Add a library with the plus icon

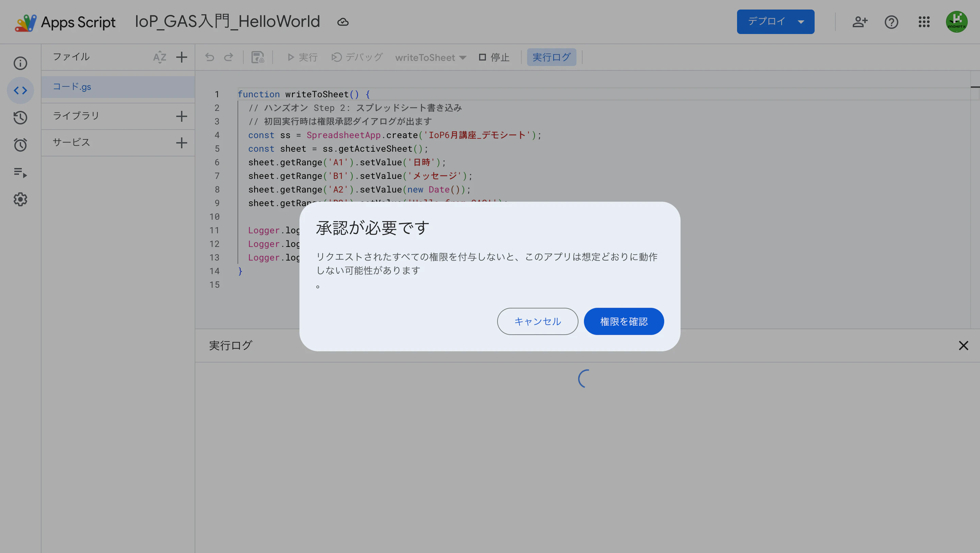pos(182,116)
